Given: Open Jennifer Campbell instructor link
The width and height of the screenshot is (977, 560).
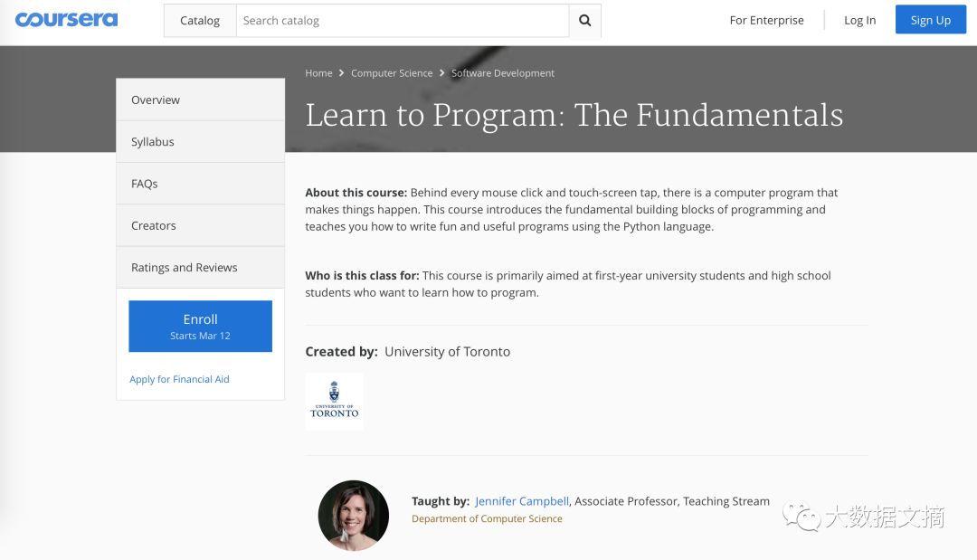Looking at the screenshot, I should [522, 501].
